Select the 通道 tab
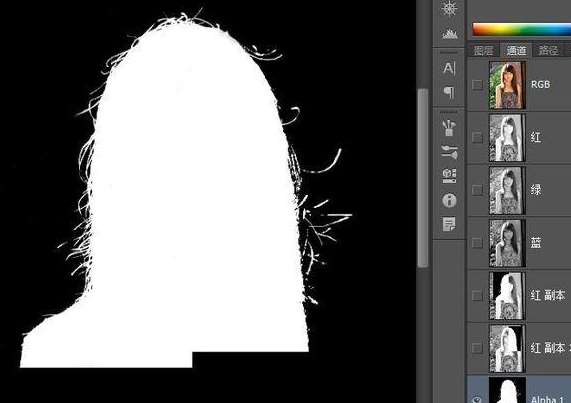 tap(516, 50)
